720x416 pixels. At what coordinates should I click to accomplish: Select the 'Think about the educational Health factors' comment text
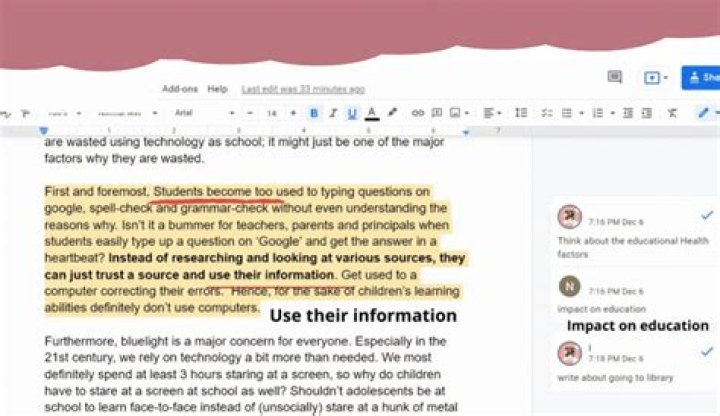pyautogui.click(x=632, y=247)
